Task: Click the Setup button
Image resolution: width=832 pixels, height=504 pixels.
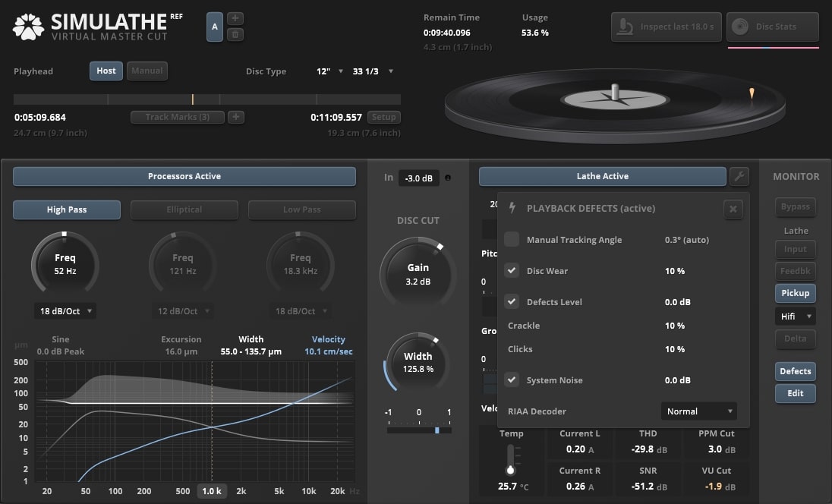Action: (383, 118)
